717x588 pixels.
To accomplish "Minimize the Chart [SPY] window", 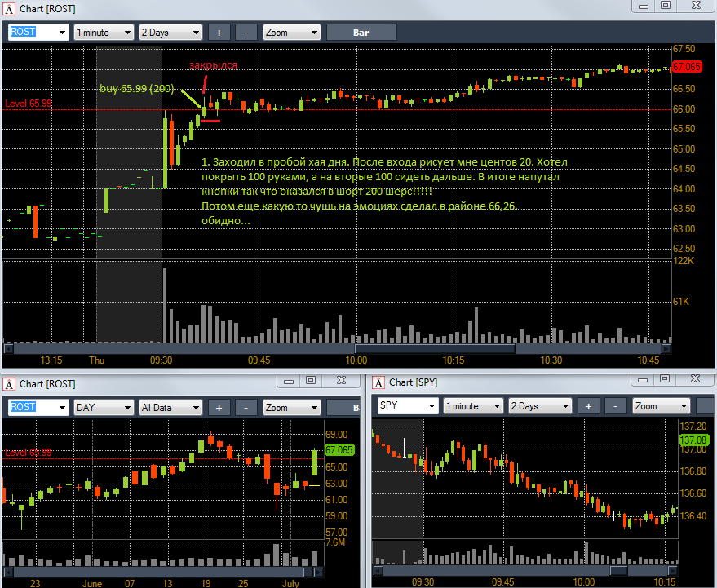I will point(643,379).
